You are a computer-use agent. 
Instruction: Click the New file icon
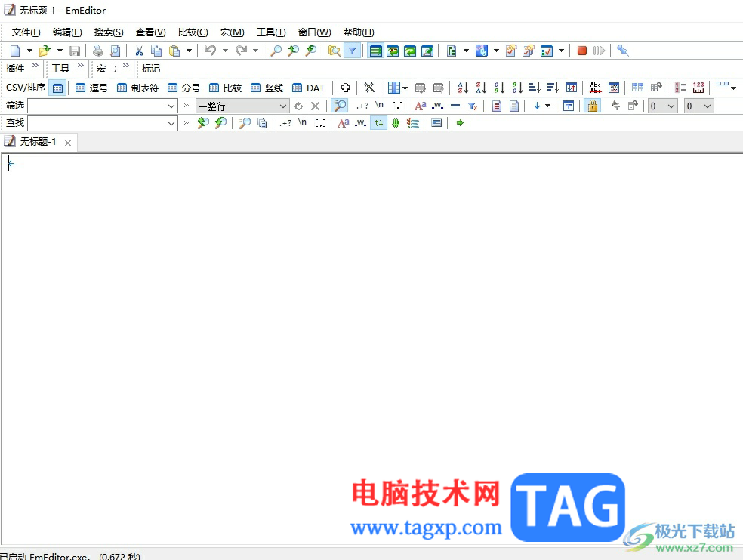click(16, 51)
